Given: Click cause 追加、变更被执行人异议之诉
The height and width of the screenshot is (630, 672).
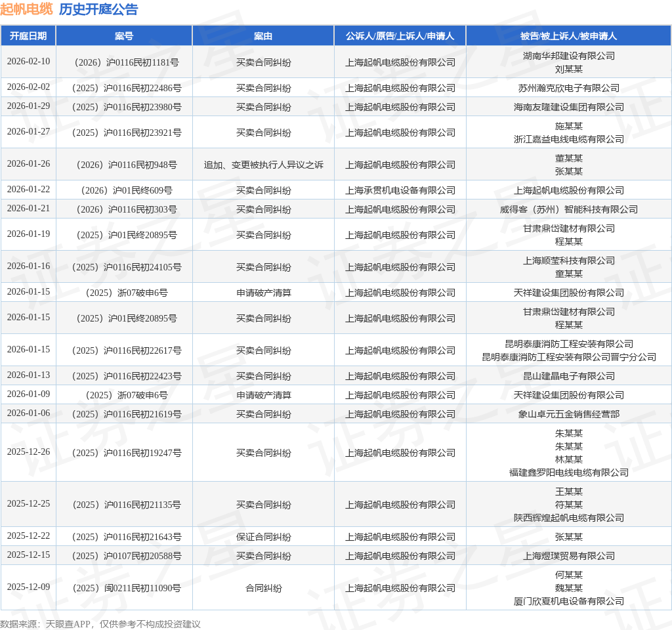Looking at the screenshot, I should tap(263, 165).
